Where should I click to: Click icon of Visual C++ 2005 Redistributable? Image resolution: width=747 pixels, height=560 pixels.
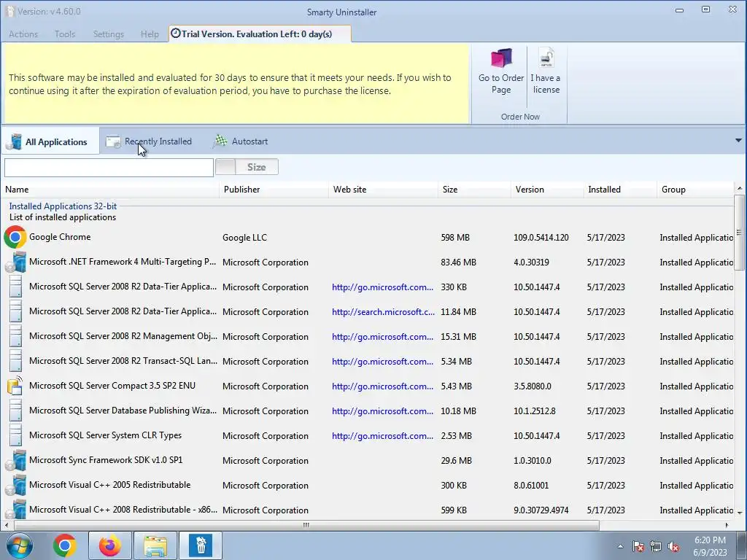pyautogui.click(x=15, y=485)
